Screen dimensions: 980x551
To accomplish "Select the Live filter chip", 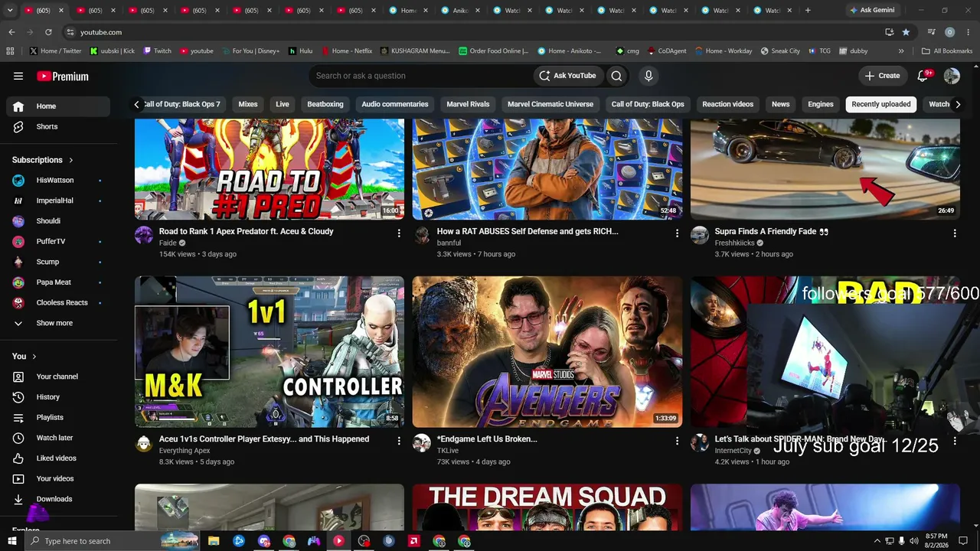I will tap(283, 104).
